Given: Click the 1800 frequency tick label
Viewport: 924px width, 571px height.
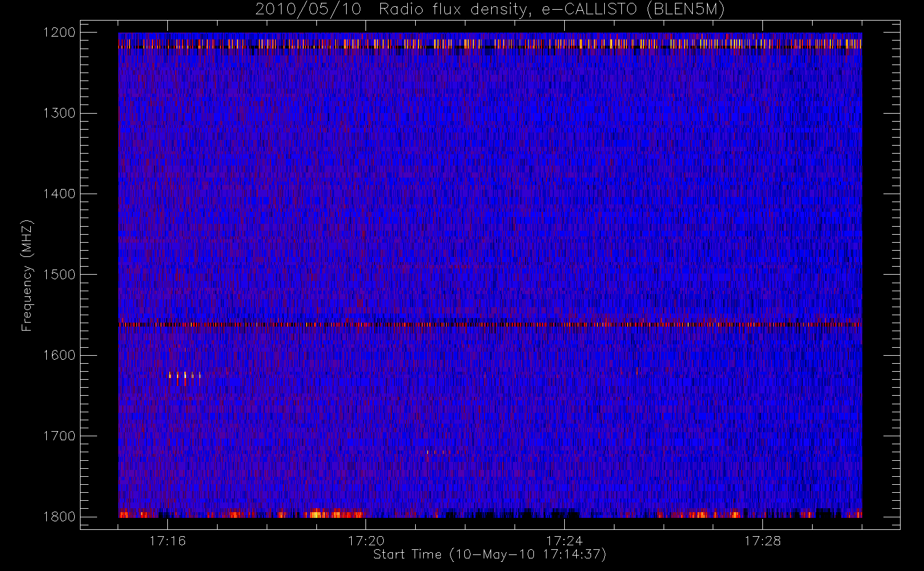Looking at the screenshot, I should click(59, 517).
